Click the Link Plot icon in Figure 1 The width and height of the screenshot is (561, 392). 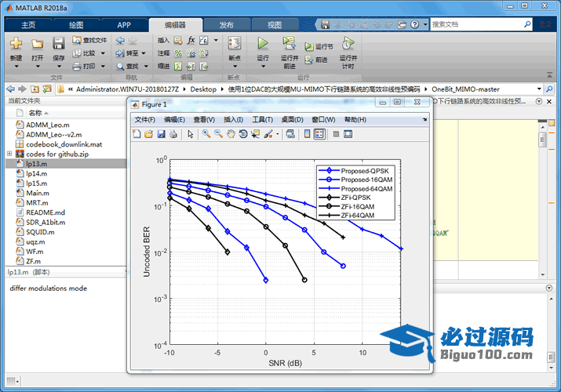[x=290, y=134]
